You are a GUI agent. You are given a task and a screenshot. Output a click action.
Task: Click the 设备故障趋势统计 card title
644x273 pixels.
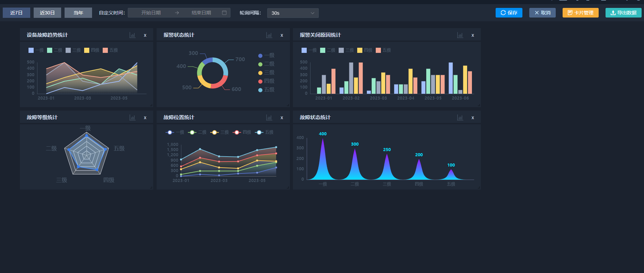(x=47, y=35)
